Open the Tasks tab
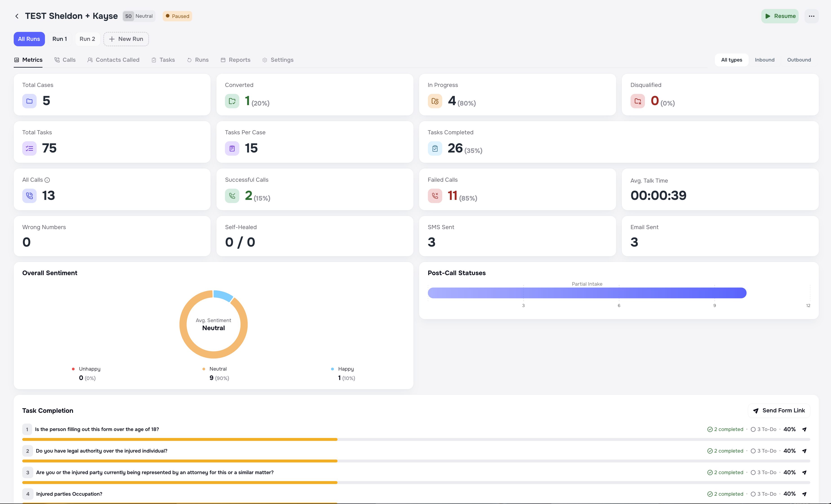This screenshot has width=831, height=504. coord(163,60)
